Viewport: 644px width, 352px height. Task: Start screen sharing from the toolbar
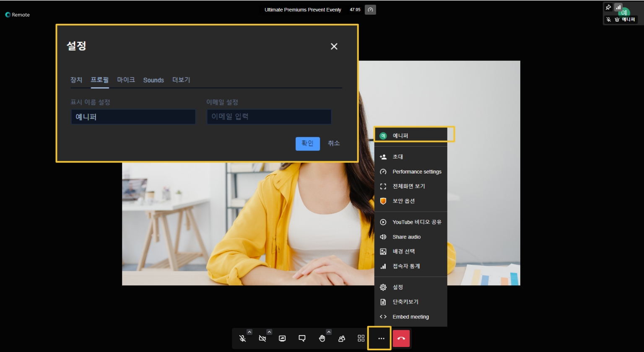point(282,339)
